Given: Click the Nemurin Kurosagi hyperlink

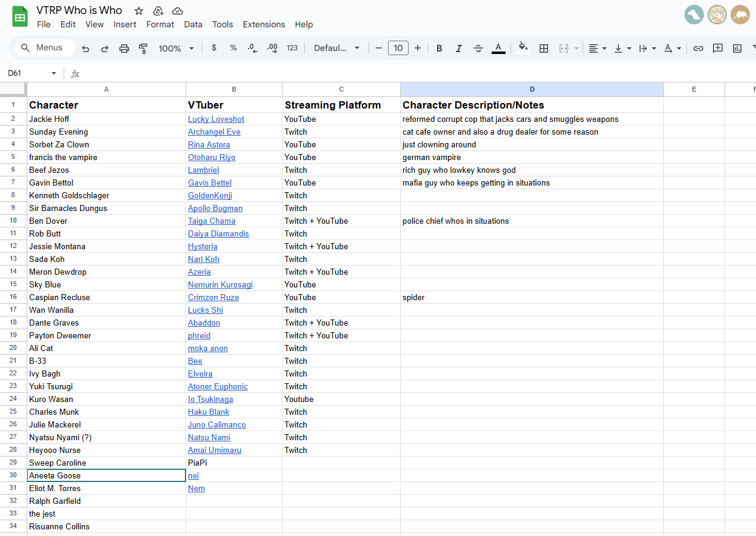Looking at the screenshot, I should coord(220,285).
